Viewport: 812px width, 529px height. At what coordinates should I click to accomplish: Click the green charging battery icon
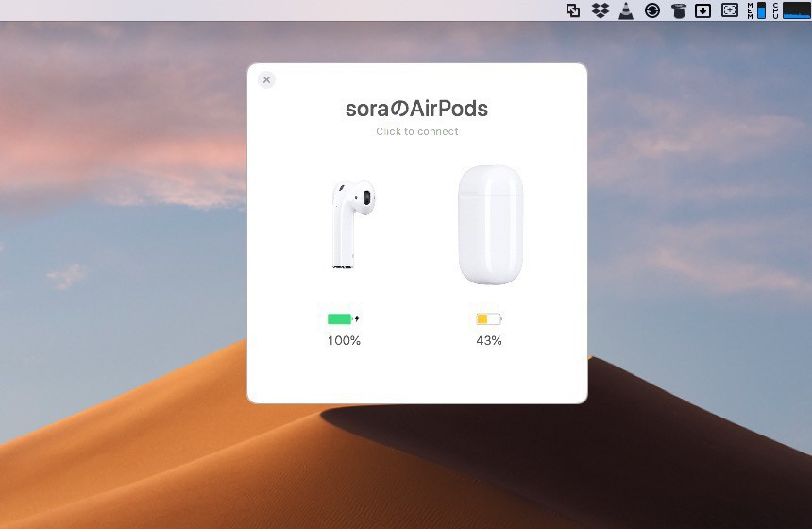pos(344,318)
